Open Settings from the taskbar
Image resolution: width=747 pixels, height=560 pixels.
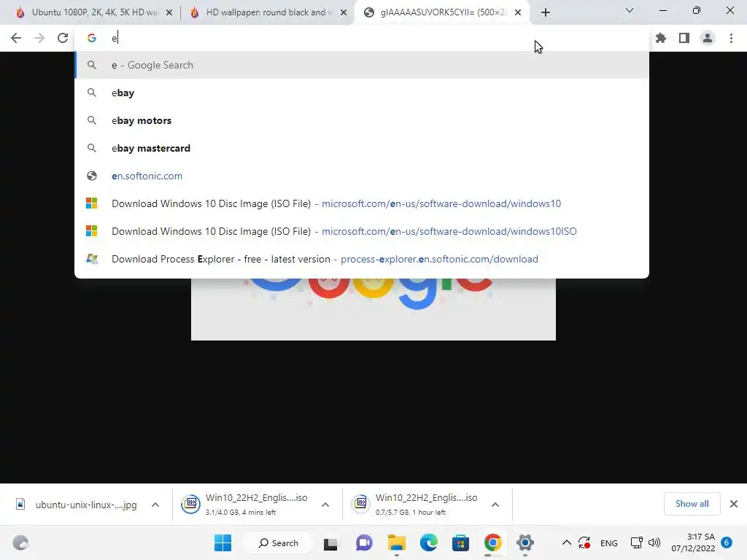point(525,542)
